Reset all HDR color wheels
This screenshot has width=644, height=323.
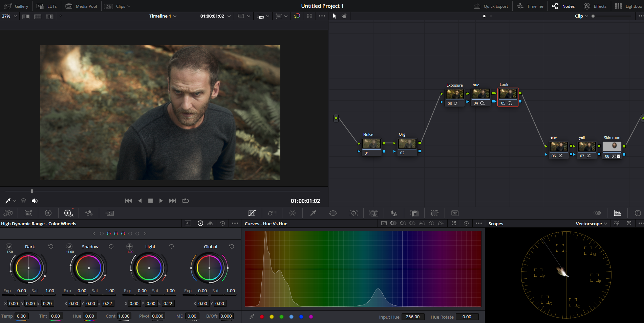pos(222,224)
